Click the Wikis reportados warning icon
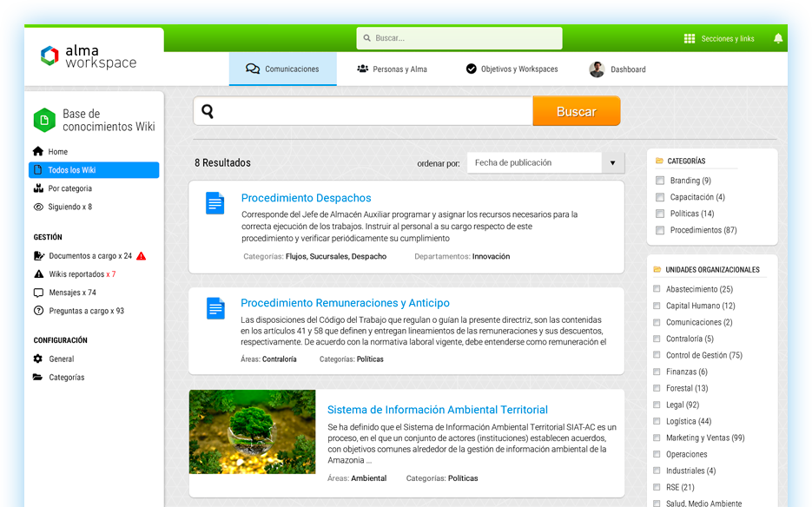Image resolution: width=812 pixels, height=507 pixels. pyautogui.click(x=38, y=274)
